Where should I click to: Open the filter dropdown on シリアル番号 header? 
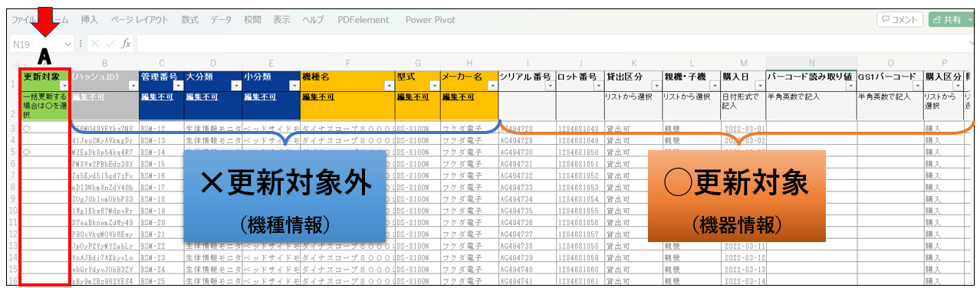click(x=550, y=87)
